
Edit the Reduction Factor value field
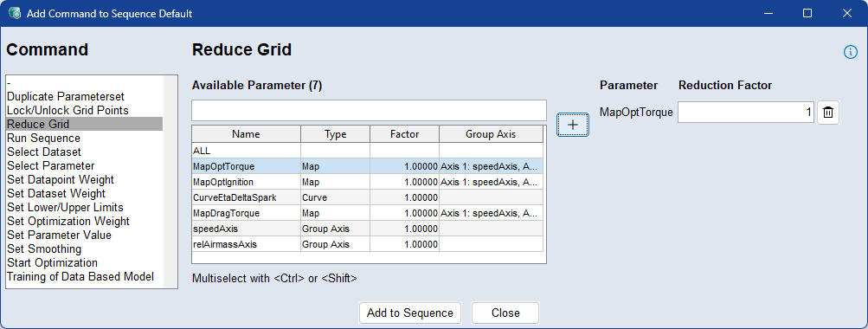(746, 113)
